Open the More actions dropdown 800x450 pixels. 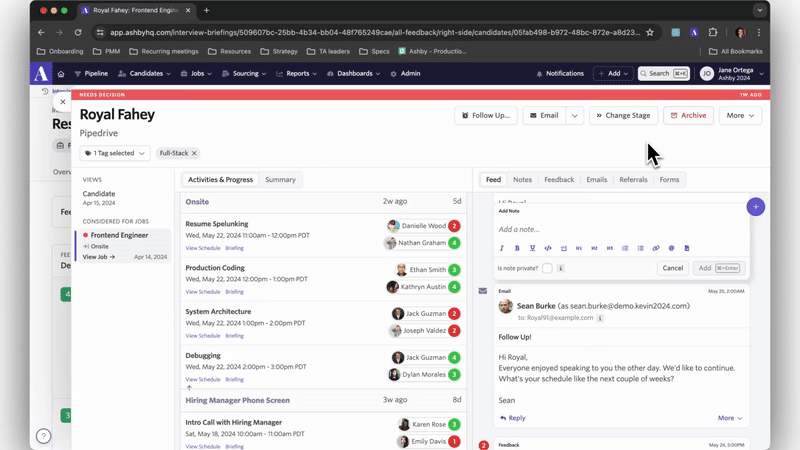pos(740,115)
